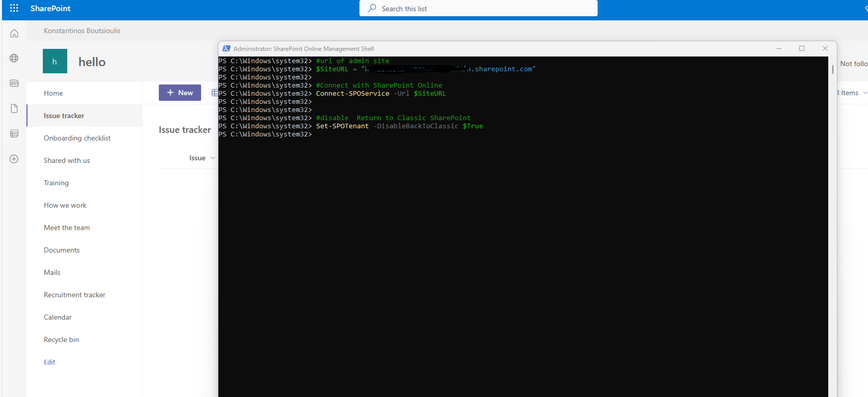Click the $SiteURL assignment line
The image size is (868, 397).
(x=426, y=69)
